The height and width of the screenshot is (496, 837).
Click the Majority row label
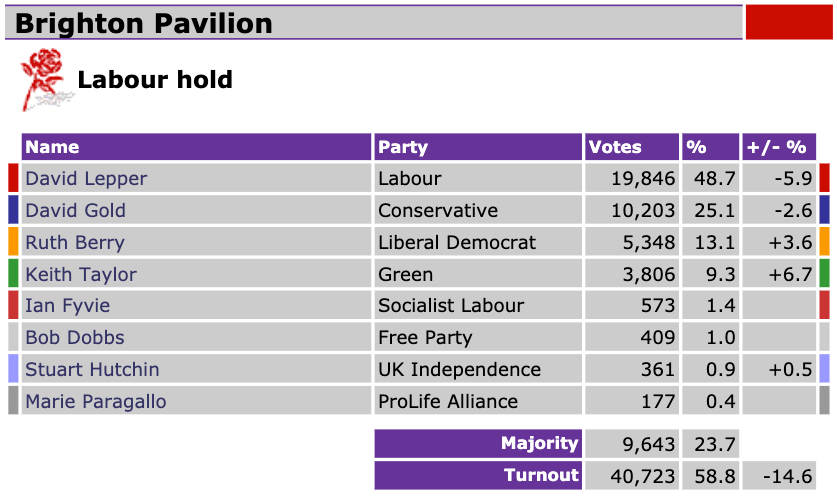click(539, 443)
